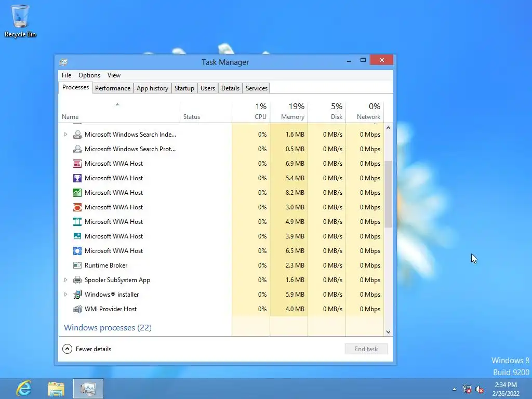Image resolution: width=532 pixels, height=399 pixels.
Task: Sort by the Network column header
Action: [365, 112]
